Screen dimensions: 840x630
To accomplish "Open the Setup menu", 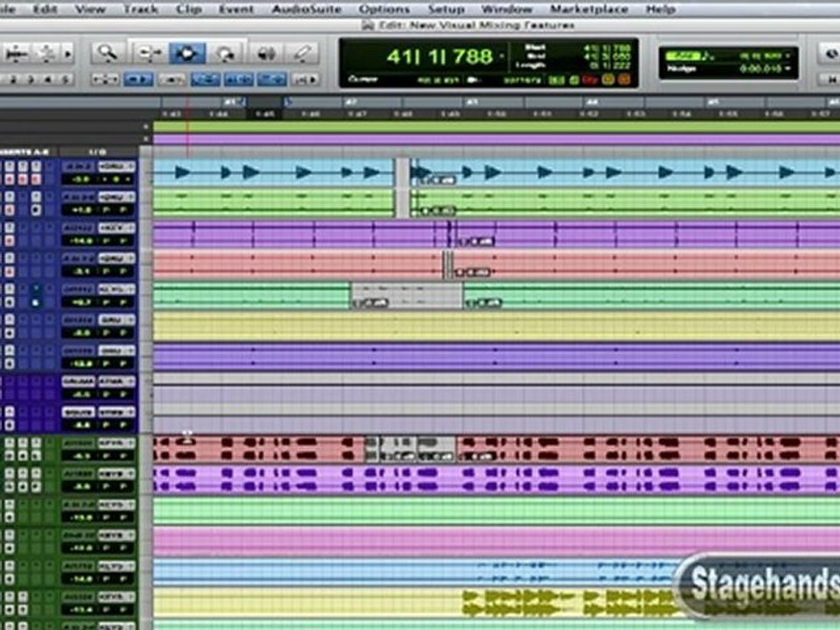I will [446, 9].
